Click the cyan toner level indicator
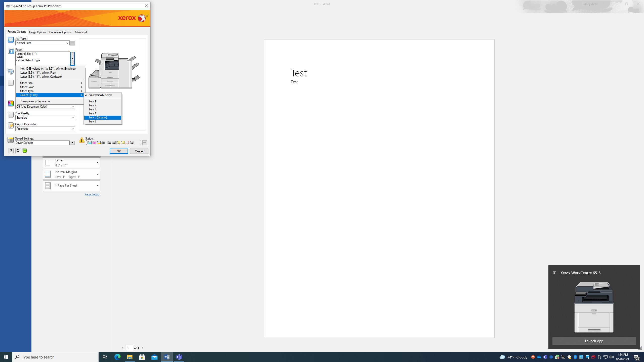This screenshot has height=362, width=644. click(x=90, y=143)
